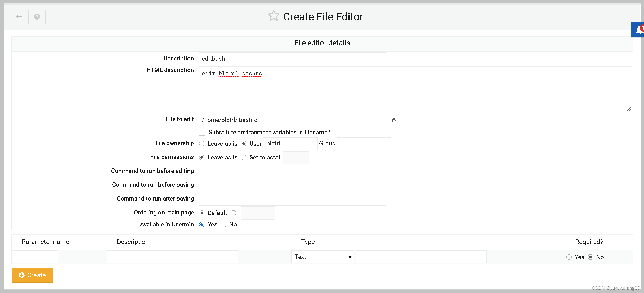The height and width of the screenshot is (293, 644).
Task: Click the back arrow icon
Action: coord(20,17)
